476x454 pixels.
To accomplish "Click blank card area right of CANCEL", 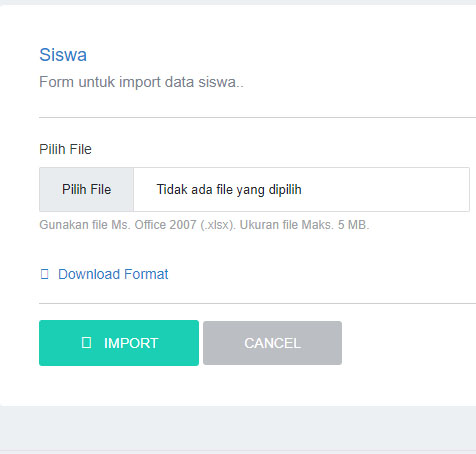I will pos(408,343).
